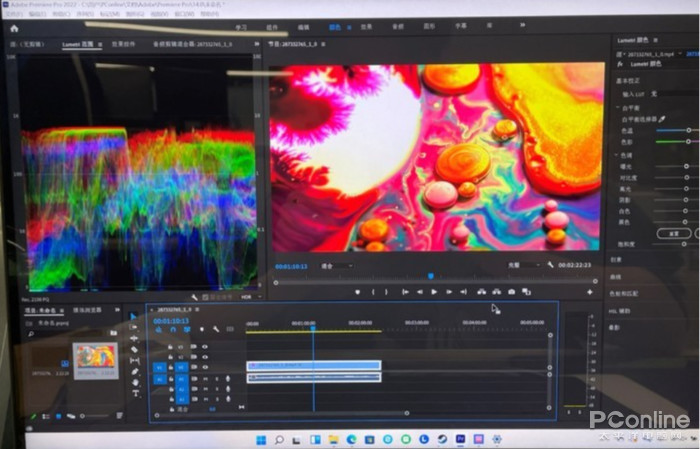Open the HDR dropdown below Lumetri scopes
Viewport: 700px width, 449px height.
[x=248, y=297]
